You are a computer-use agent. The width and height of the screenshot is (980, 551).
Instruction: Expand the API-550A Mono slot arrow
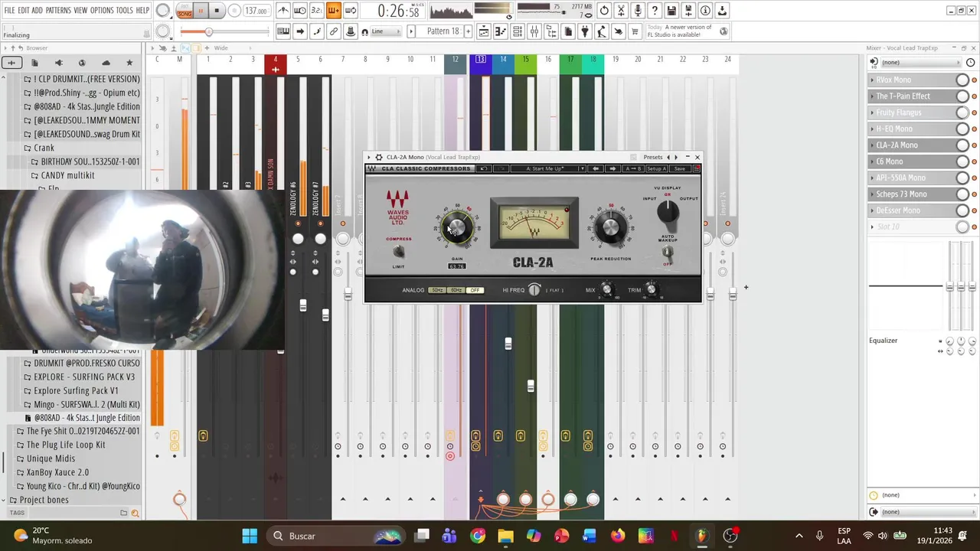point(872,178)
